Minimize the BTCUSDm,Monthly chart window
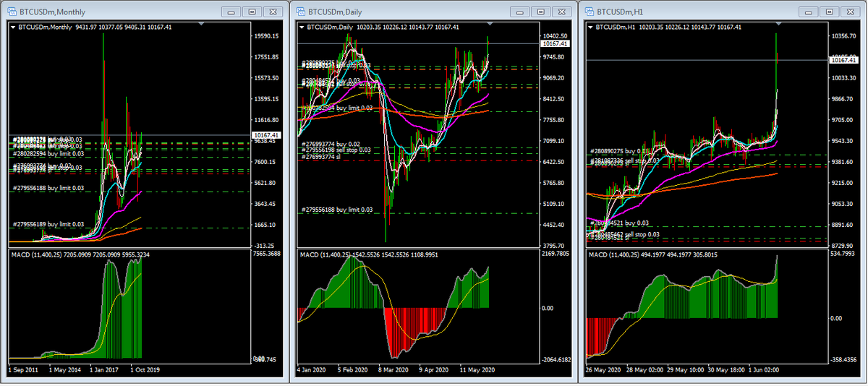This screenshot has width=868, height=386. click(x=231, y=12)
